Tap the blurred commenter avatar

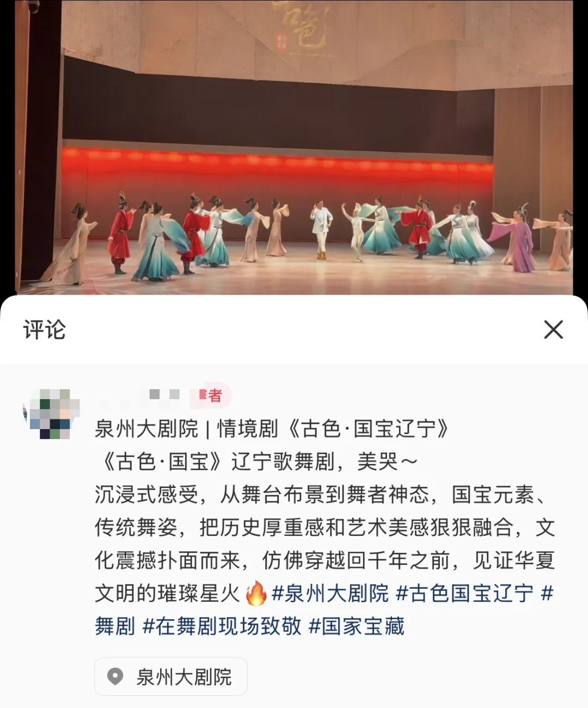click(x=51, y=414)
